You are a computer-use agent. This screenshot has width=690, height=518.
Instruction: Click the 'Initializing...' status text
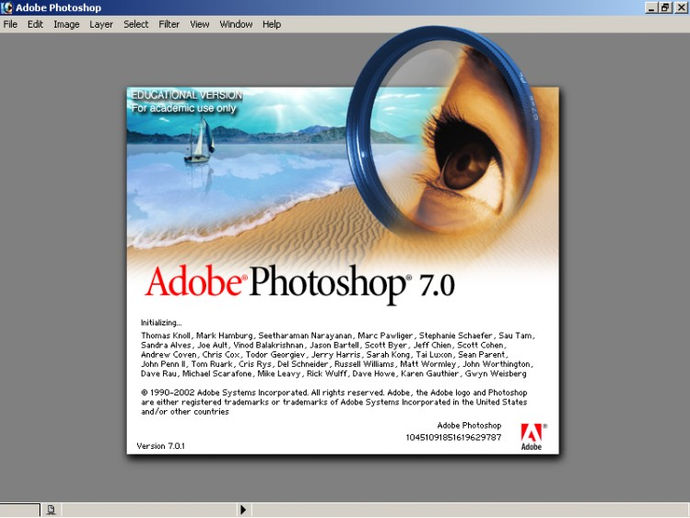(x=161, y=323)
